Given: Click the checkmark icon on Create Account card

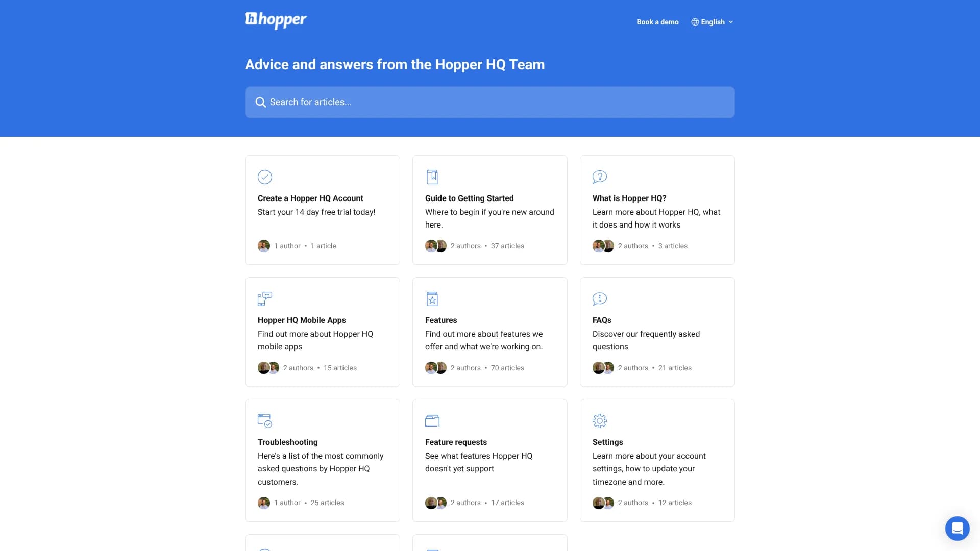Looking at the screenshot, I should [x=264, y=177].
